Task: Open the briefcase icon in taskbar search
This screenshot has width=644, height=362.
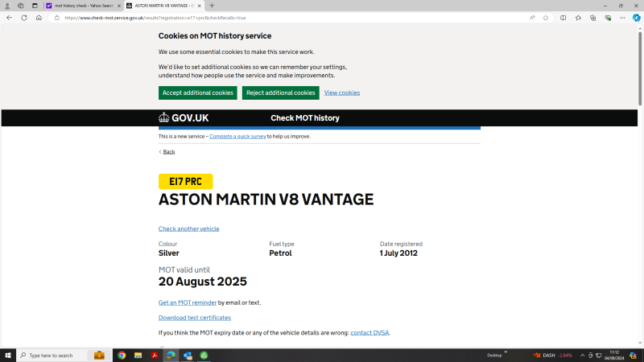Action: coord(99,356)
